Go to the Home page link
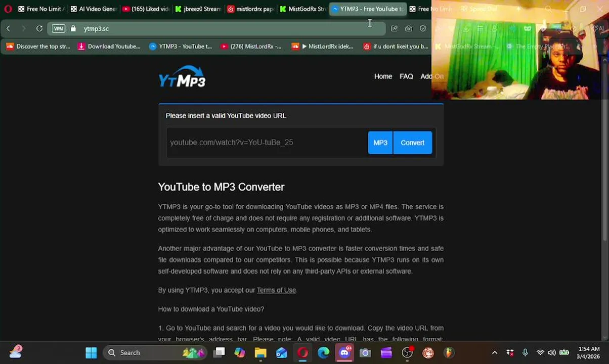The image size is (609, 364). (383, 76)
